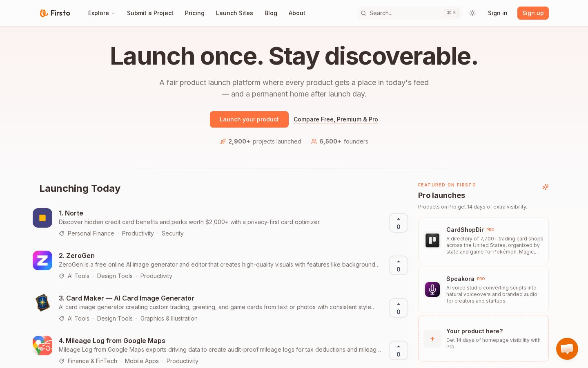The width and height of the screenshot is (588, 368).
Task: Open the Mileage Log Google Maps icon
Action: [x=42, y=346]
